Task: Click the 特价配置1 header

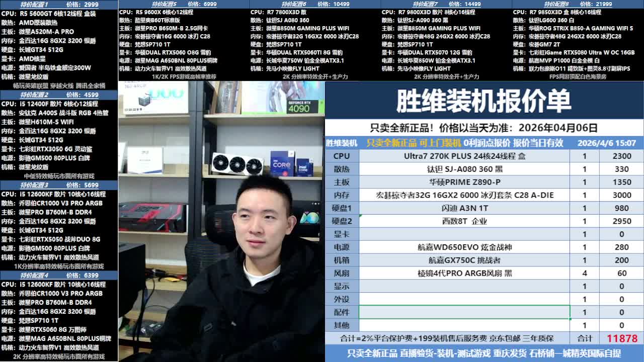Action: 34,5
